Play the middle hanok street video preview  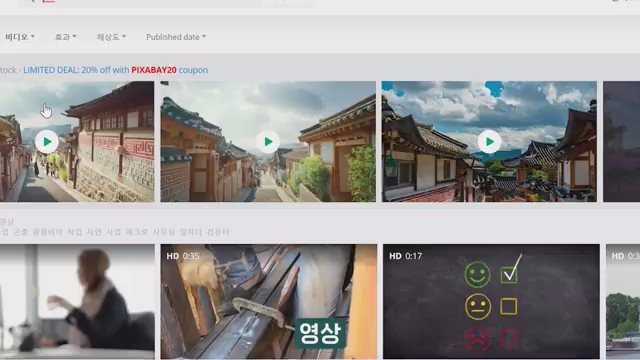pyautogui.click(x=268, y=142)
